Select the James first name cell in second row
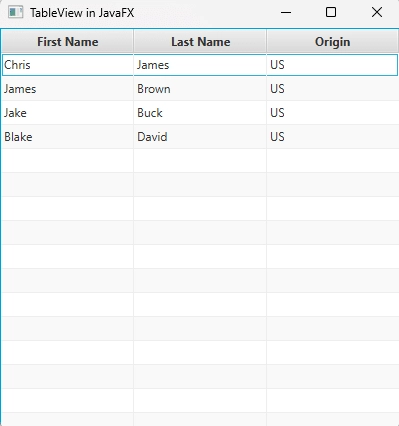This screenshot has width=399, height=426. click(x=68, y=89)
